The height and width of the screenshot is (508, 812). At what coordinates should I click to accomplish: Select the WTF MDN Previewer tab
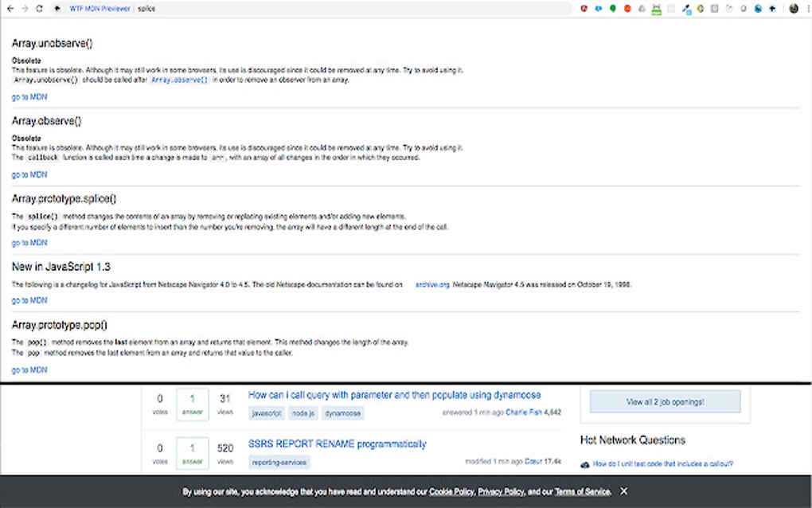pos(100,9)
